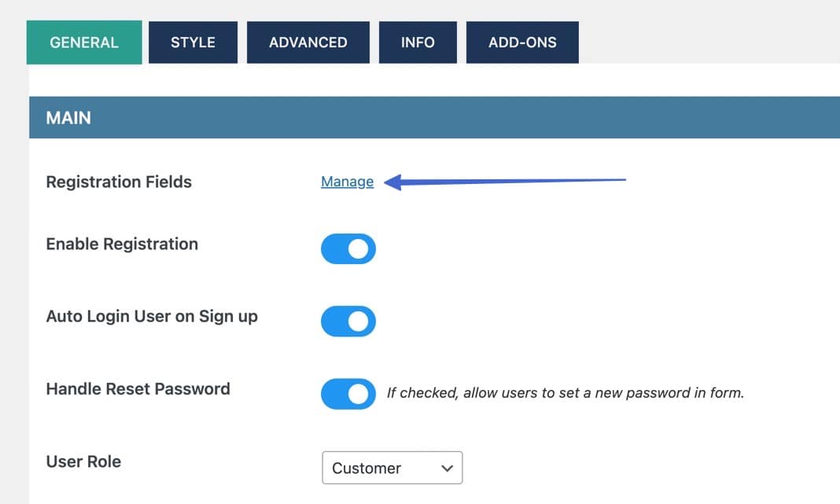Turn off Auto Login User on Sign up
Image resolution: width=840 pixels, height=504 pixels.
(x=348, y=321)
